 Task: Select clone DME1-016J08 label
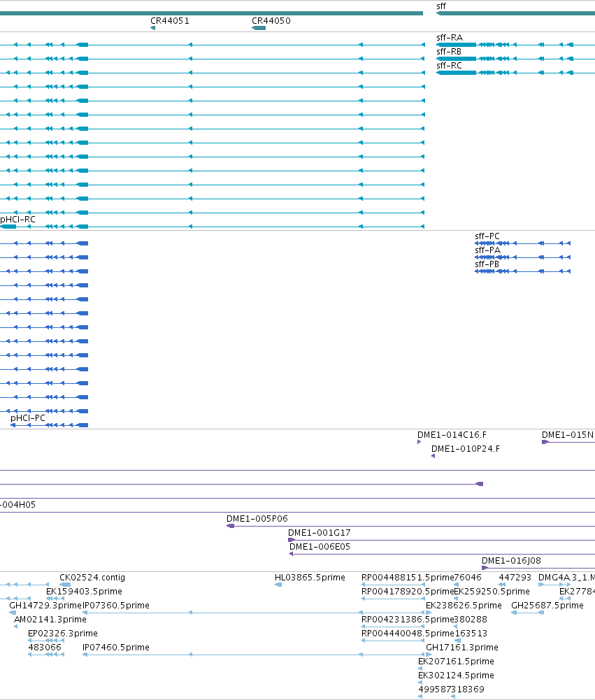coord(511,561)
